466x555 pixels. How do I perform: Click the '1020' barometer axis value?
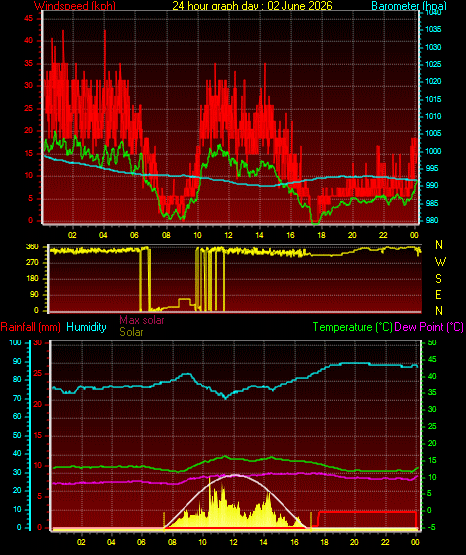click(433, 81)
